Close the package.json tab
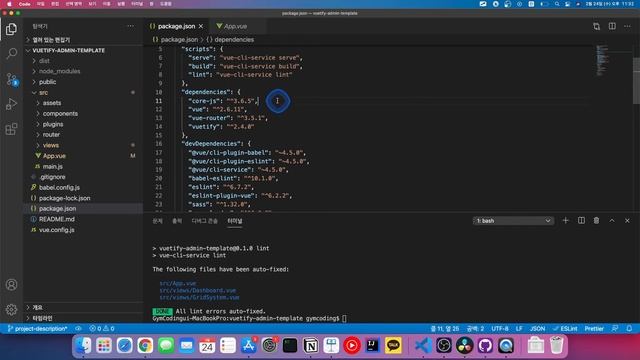The height and width of the screenshot is (360, 640). click(x=201, y=26)
